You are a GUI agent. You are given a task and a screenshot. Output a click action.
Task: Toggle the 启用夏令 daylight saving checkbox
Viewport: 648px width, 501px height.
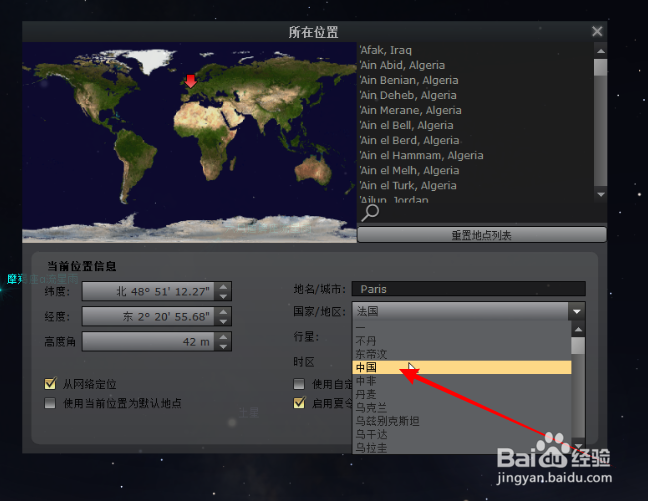click(x=299, y=403)
